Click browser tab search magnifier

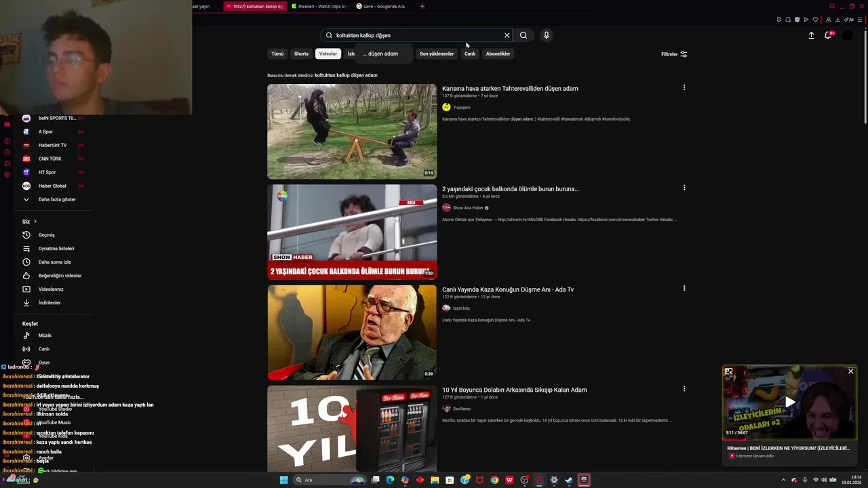pos(832,6)
